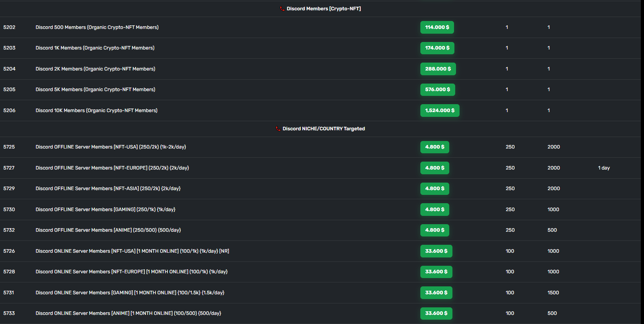Viewport: 644px width, 324px height.
Task: Click the 33.600 $ price for service 5726
Action: coord(436,251)
